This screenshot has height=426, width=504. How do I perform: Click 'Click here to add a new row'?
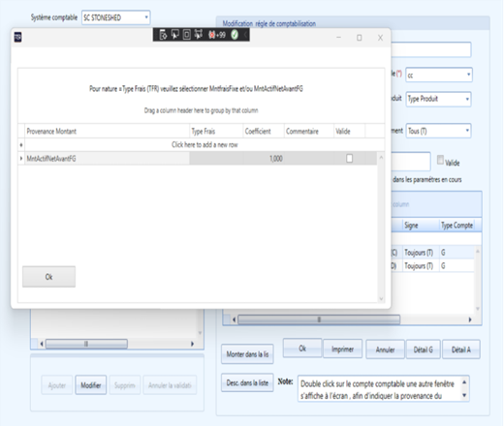coord(205,144)
